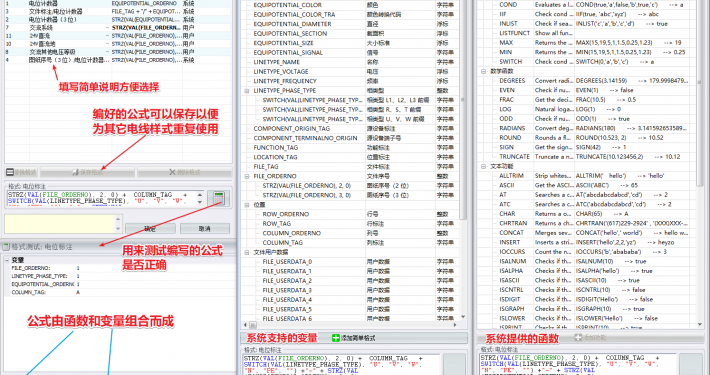Select the INLIST function row
The width and height of the screenshot is (710, 375).
pyautogui.click(x=587, y=24)
